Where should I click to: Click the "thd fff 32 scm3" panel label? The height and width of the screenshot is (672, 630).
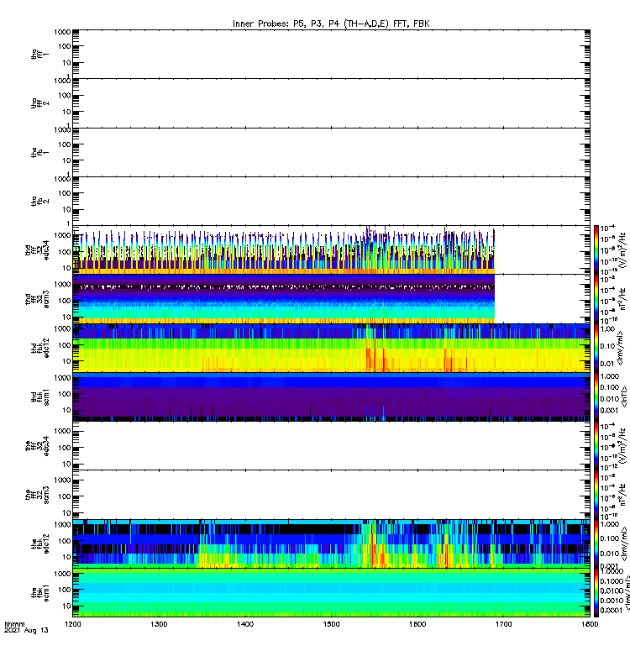[x=37, y=299]
